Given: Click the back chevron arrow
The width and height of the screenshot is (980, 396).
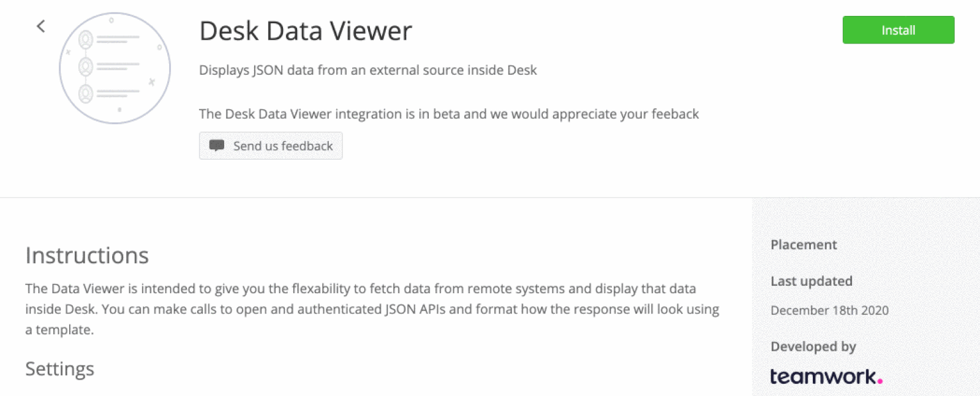Looking at the screenshot, I should 41,26.
